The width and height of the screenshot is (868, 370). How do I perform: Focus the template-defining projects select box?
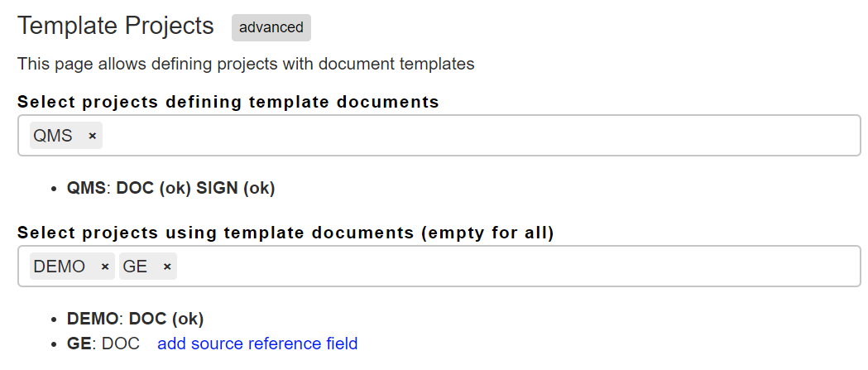click(439, 135)
